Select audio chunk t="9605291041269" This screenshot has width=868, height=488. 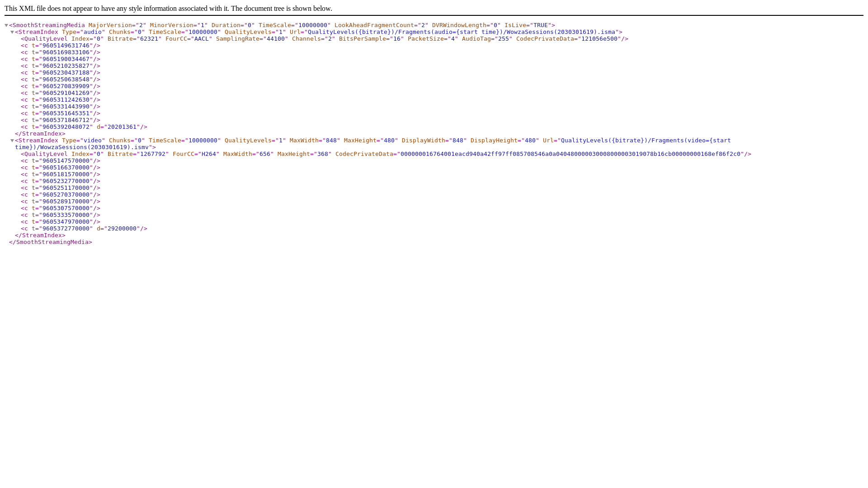[x=61, y=93]
